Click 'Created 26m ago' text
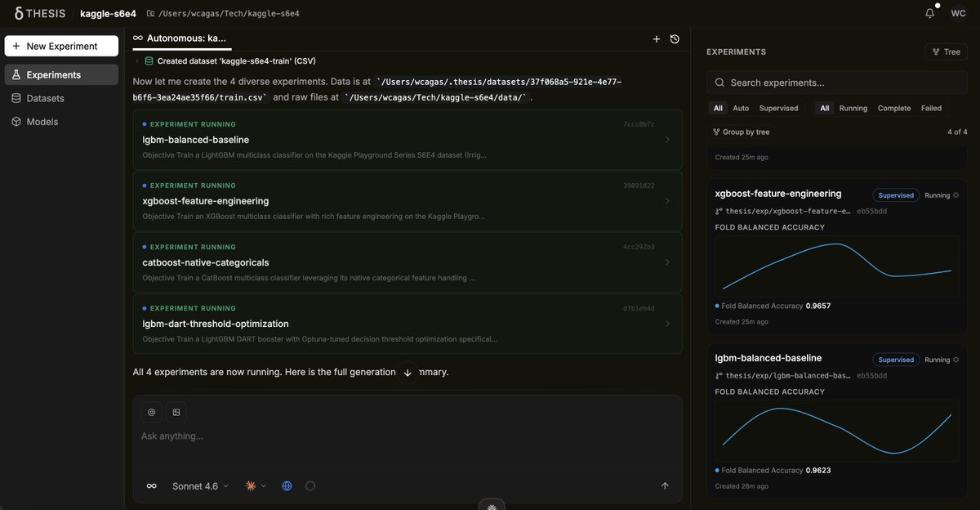 (x=742, y=486)
